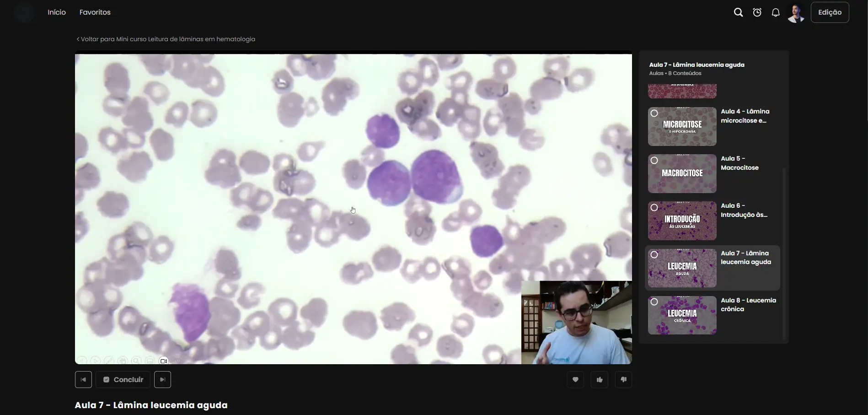
Task: Open Favoritos in the top menu
Action: (x=95, y=12)
